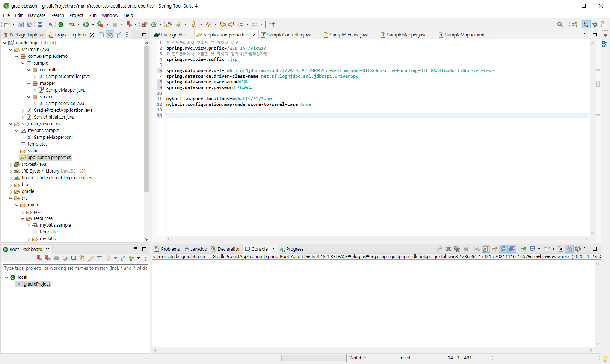Click the Debug bug icon in the toolbar
The height and width of the screenshot is (364, 610).
point(72,24)
